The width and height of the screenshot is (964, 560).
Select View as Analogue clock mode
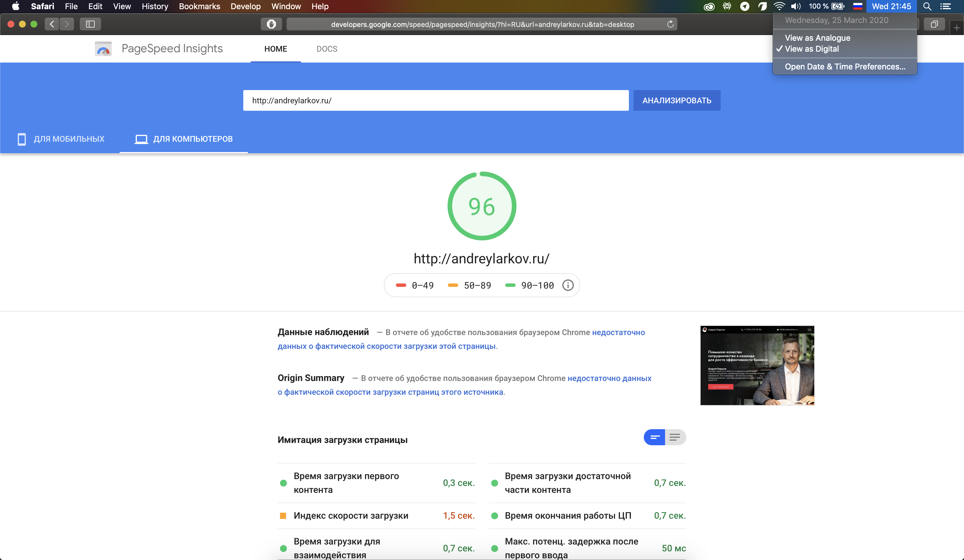[x=817, y=38]
